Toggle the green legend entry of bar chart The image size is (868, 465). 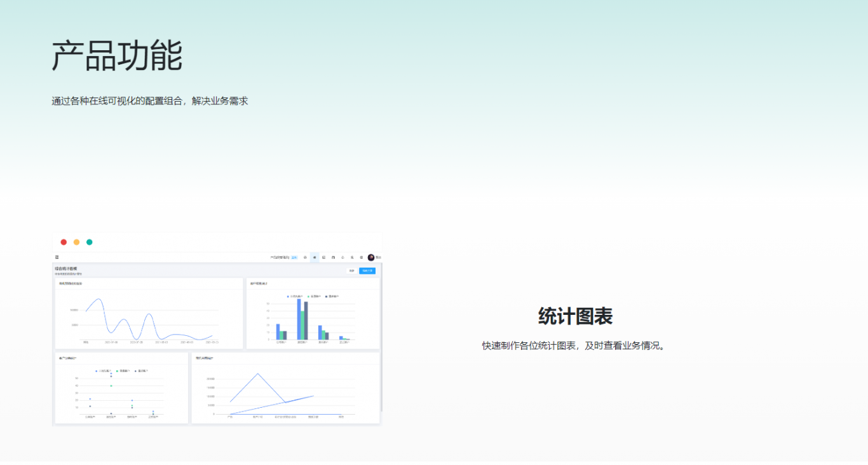click(x=314, y=296)
